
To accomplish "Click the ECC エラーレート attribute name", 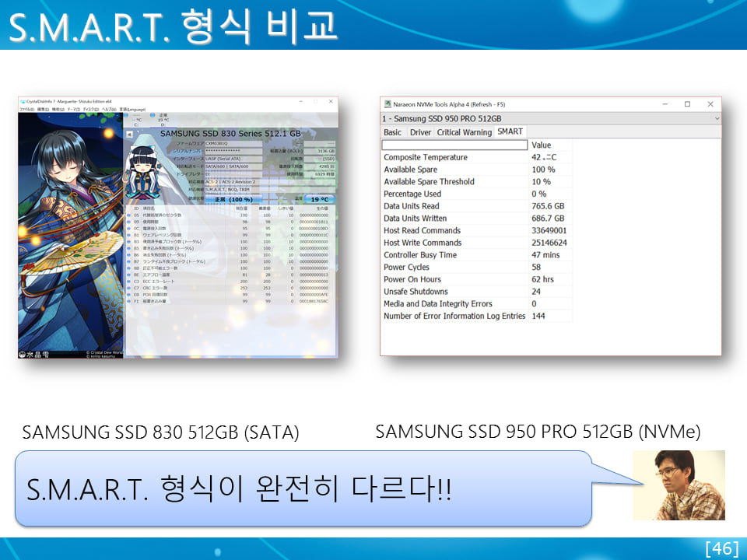I will coord(159,282).
